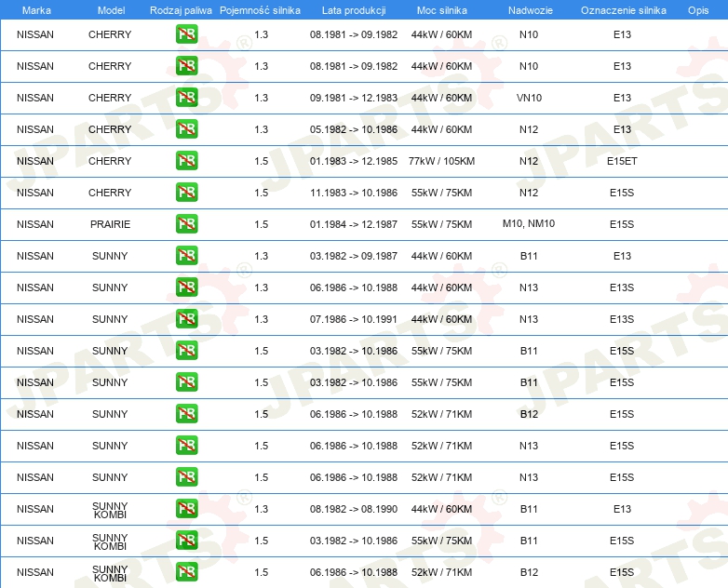Image resolution: width=728 pixels, height=588 pixels.
Task: Click fuel icon for SUNNY 07.1986 -> 10.1991
Action: point(186,319)
